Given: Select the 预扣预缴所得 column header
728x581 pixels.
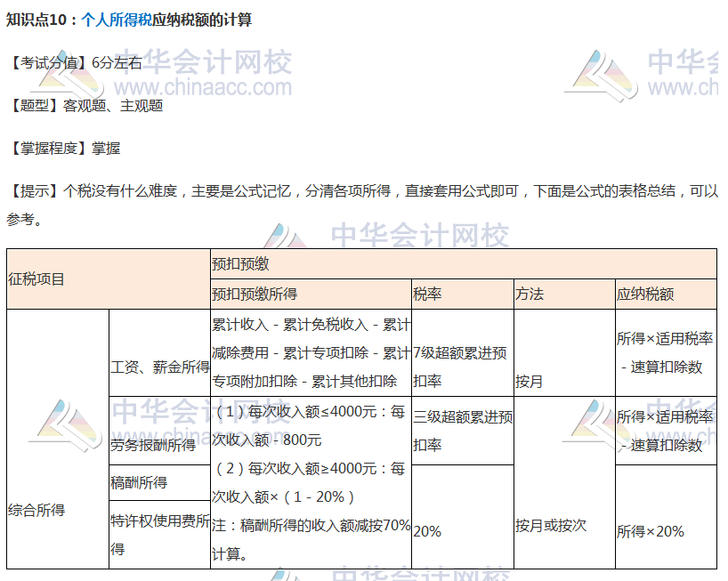Looking at the screenshot, I should [x=311, y=295].
